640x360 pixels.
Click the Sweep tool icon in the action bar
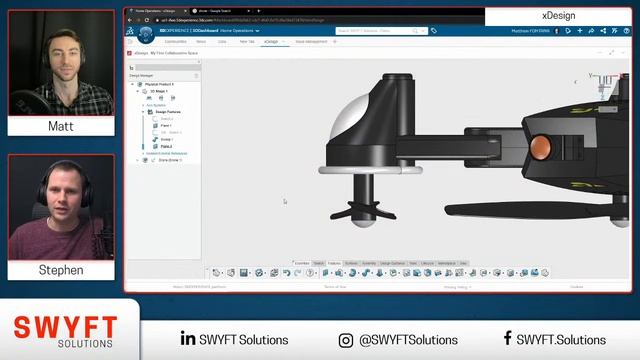point(366,273)
